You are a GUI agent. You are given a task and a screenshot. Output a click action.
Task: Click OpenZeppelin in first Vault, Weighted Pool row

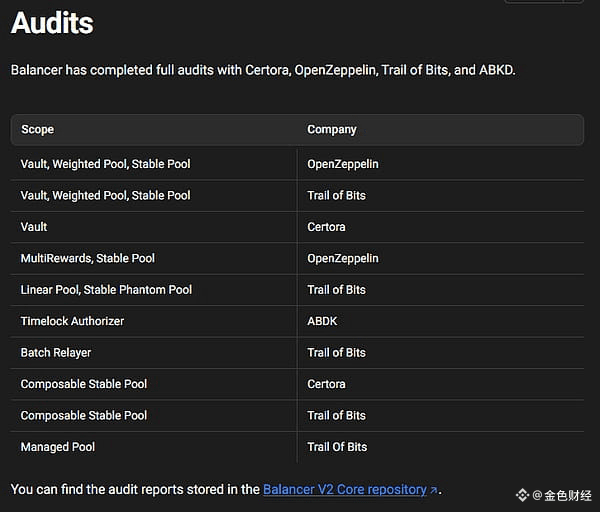click(343, 164)
